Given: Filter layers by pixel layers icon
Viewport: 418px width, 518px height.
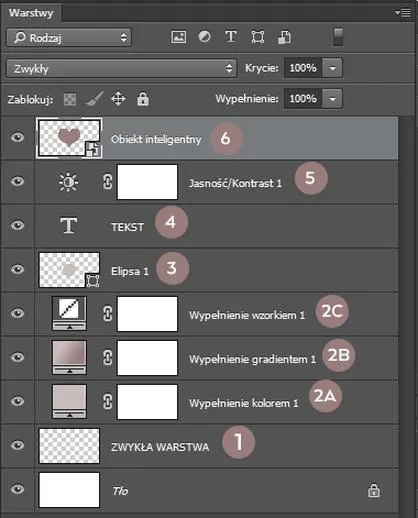Looking at the screenshot, I should tap(179, 37).
